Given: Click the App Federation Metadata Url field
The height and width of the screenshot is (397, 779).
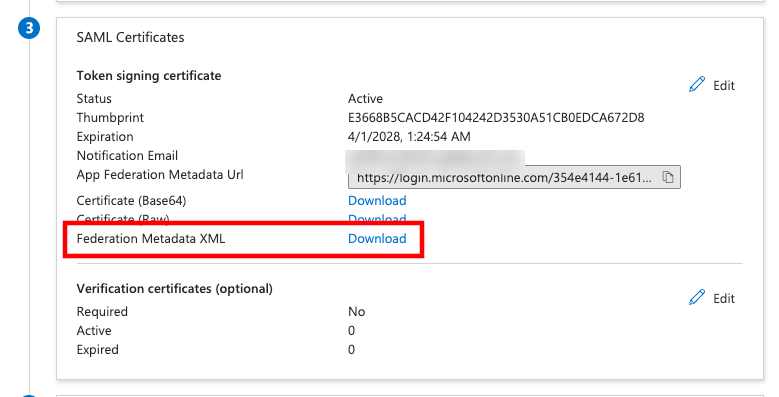Looking at the screenshot, I should tap(514, 177).
